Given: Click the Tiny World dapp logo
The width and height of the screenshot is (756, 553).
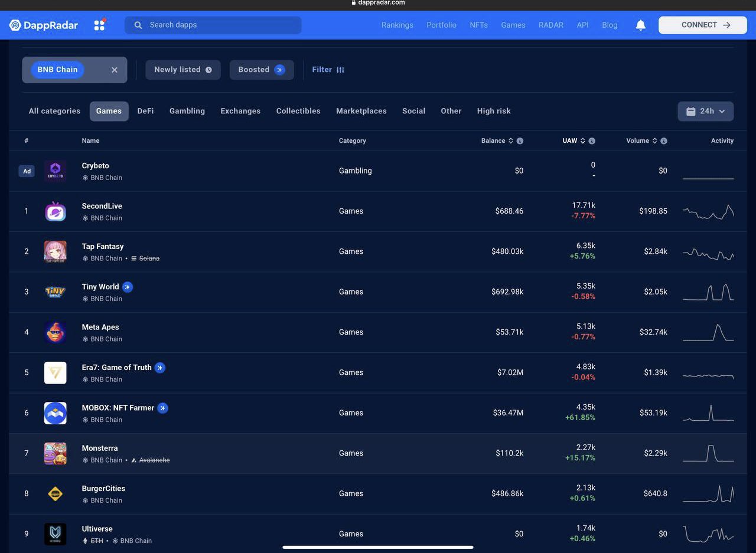Looking at the screenshot, I should pos(55,292).
